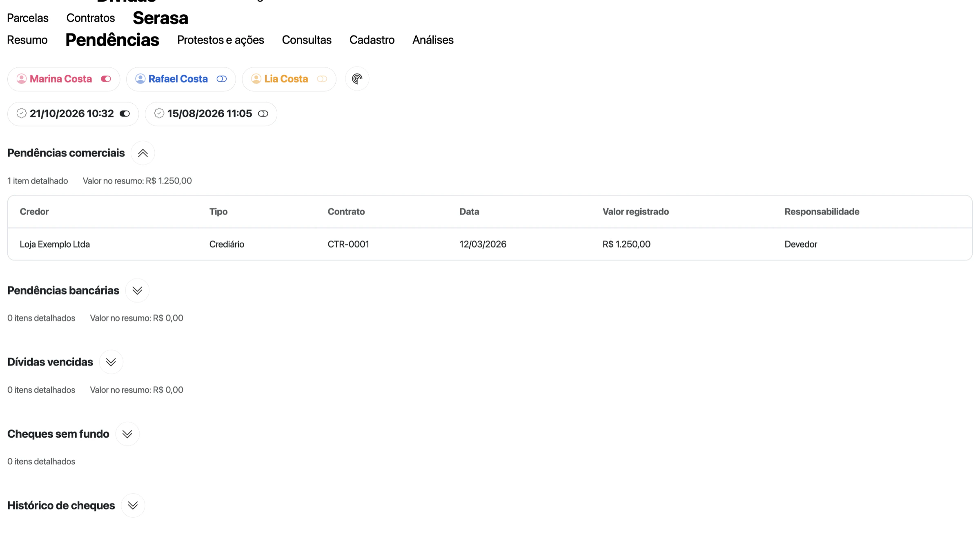The image size is (980, 550).
Task: Click Lia Costa's avatar icon
Action: (x=256, y=79)
